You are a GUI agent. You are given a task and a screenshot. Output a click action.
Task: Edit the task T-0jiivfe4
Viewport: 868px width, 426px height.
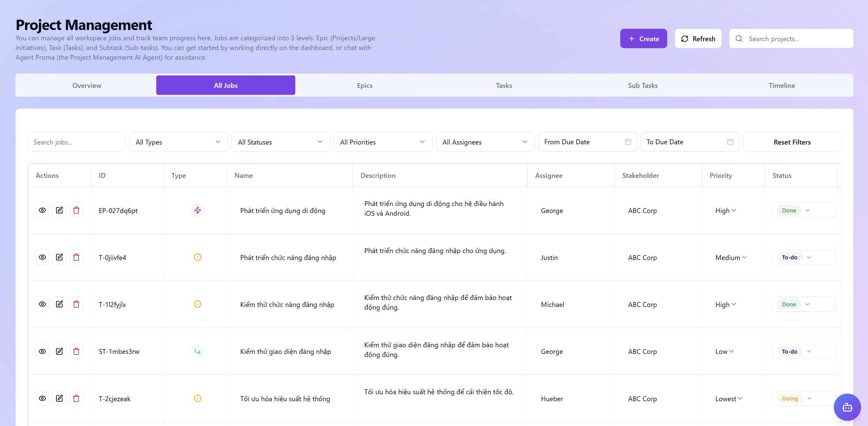point(59,257)
